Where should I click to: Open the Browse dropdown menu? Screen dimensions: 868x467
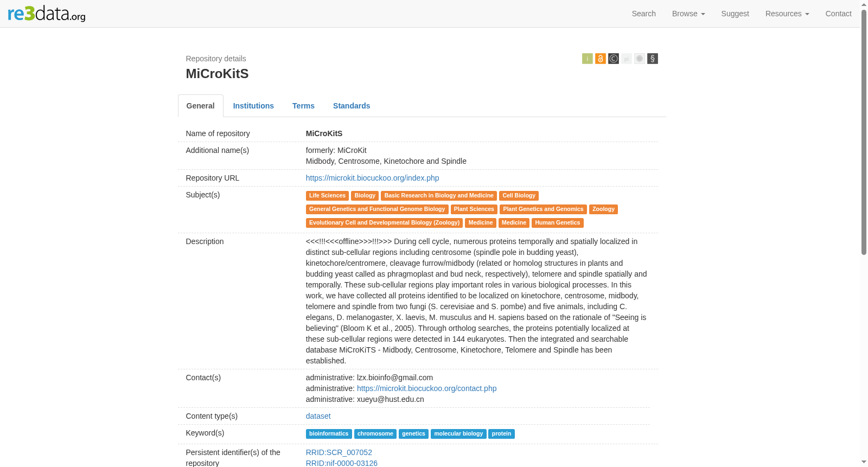tap(688, 14)
